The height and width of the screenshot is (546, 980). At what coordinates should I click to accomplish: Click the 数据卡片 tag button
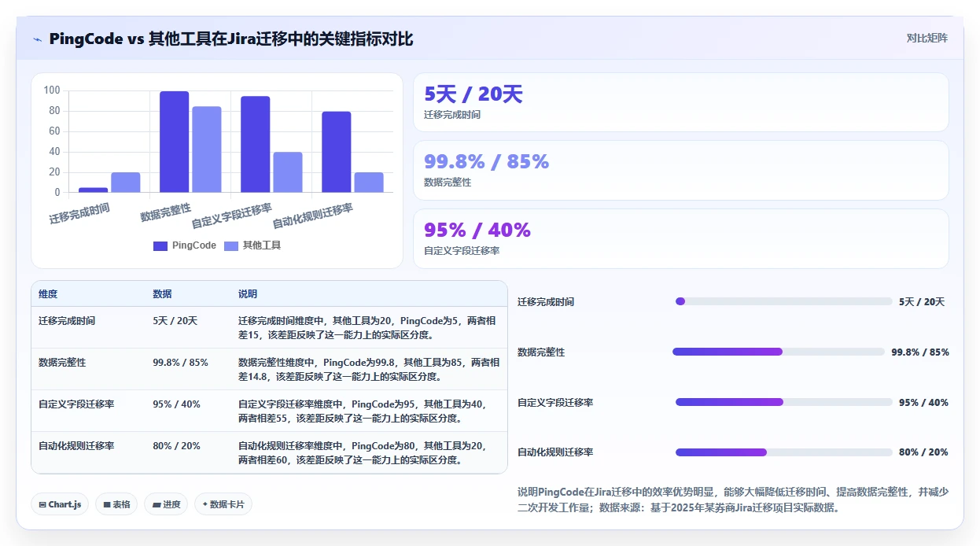(x=223, y=504)
